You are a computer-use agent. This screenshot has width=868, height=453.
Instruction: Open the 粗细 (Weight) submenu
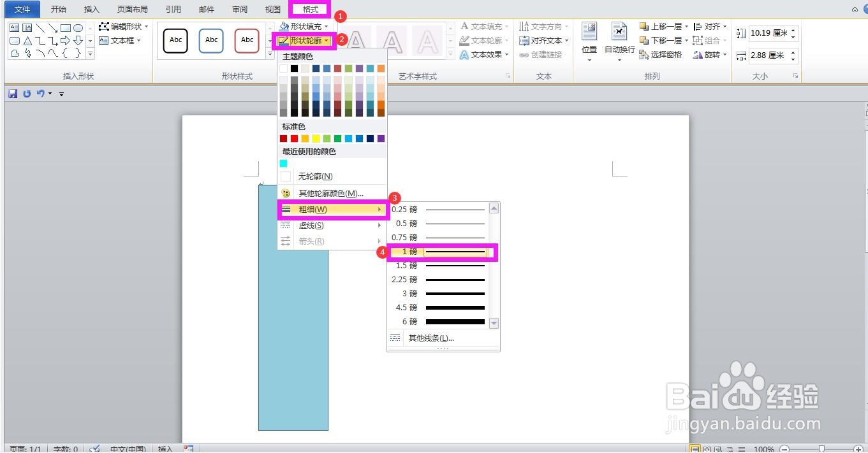tap(332, 210)
